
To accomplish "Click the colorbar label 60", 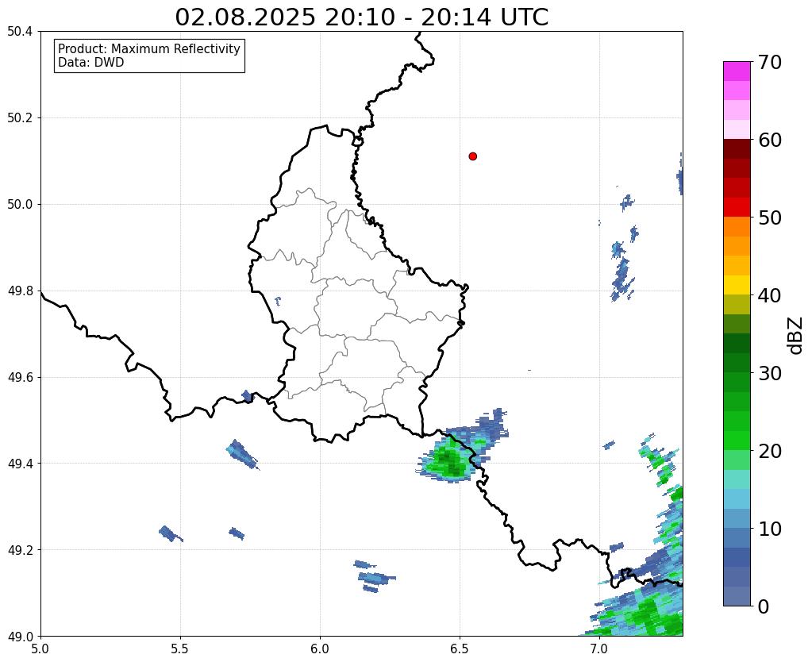I will pyautogui.click(x=770, y=140).
